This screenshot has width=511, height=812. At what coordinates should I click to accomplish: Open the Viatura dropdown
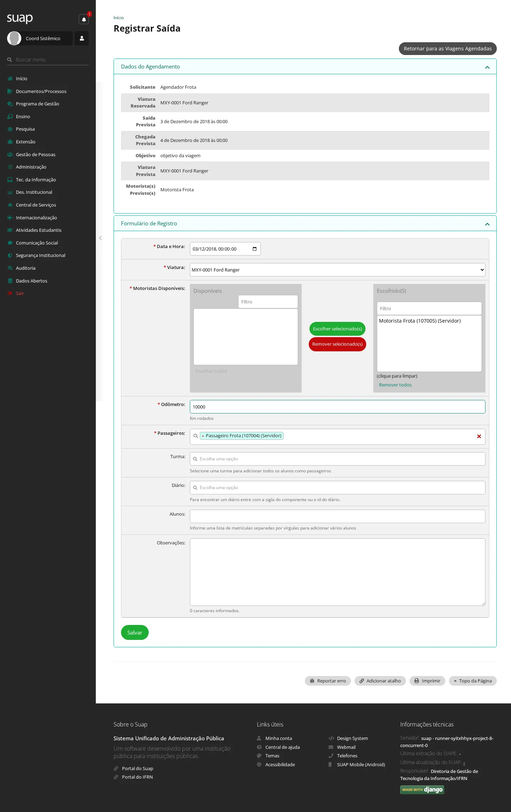[337, 270]
